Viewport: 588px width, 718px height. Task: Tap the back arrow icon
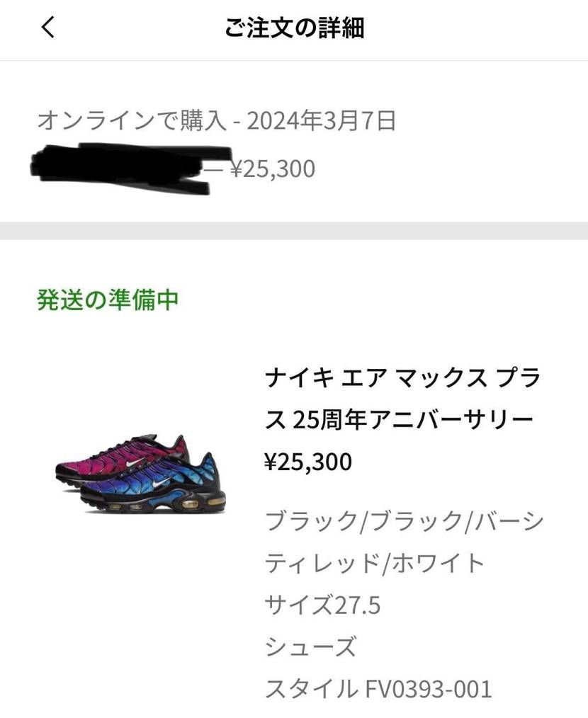(x=48, y=27)
